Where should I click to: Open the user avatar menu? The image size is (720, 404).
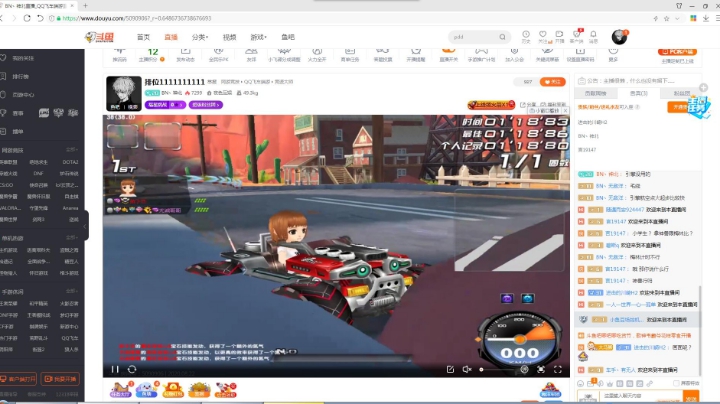(619, 37)
